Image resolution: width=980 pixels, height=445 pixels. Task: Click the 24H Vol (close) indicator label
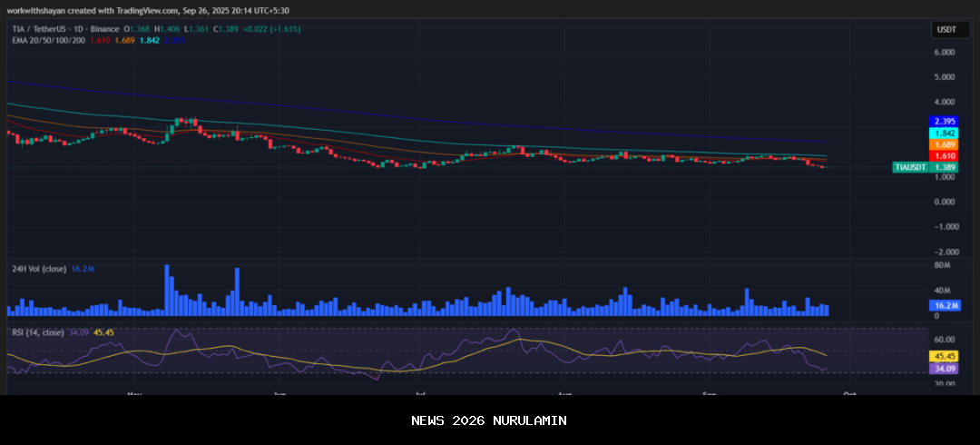click(38, 270)
